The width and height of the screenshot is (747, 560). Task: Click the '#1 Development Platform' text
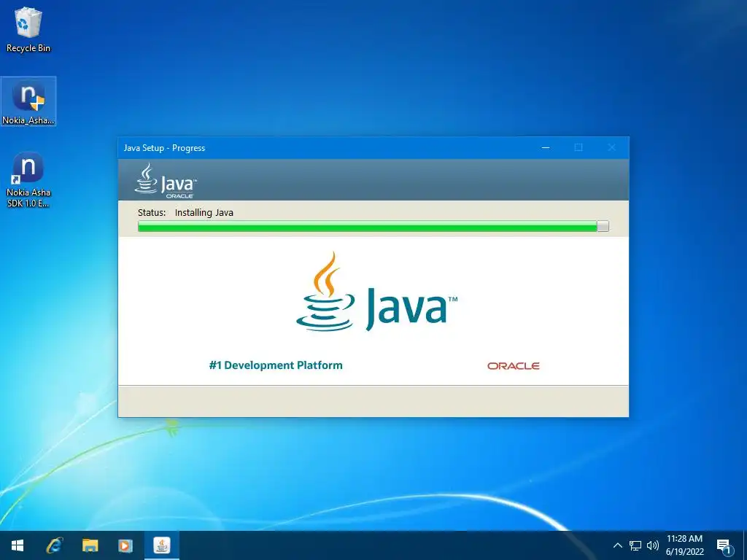[276, 365]
